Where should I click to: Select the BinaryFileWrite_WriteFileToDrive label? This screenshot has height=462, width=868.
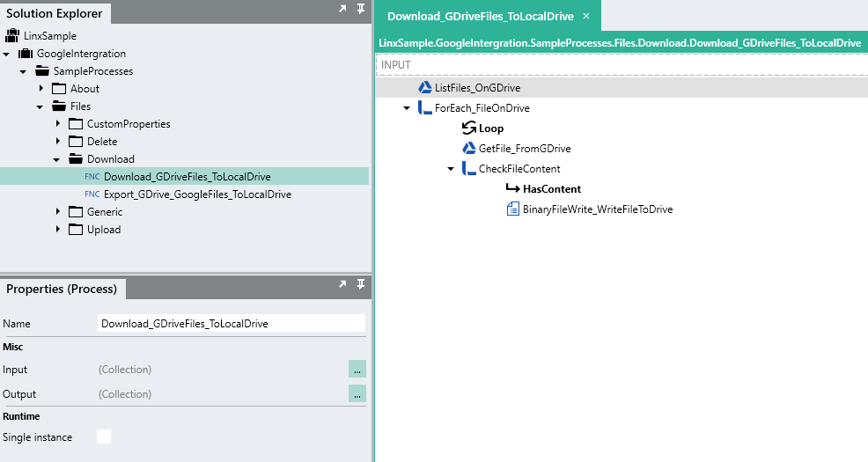[598, 209]
